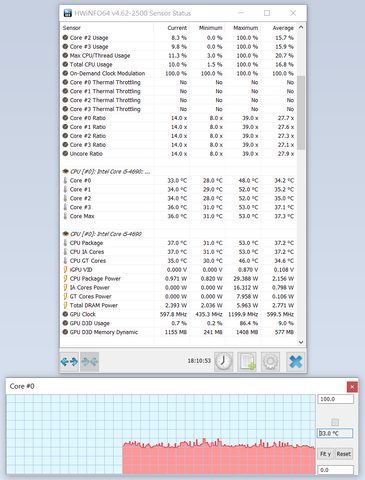The width and height of the screenshot is (365, 480).
Task: Select the IA Cores Power label
Action: pos(90,287)
